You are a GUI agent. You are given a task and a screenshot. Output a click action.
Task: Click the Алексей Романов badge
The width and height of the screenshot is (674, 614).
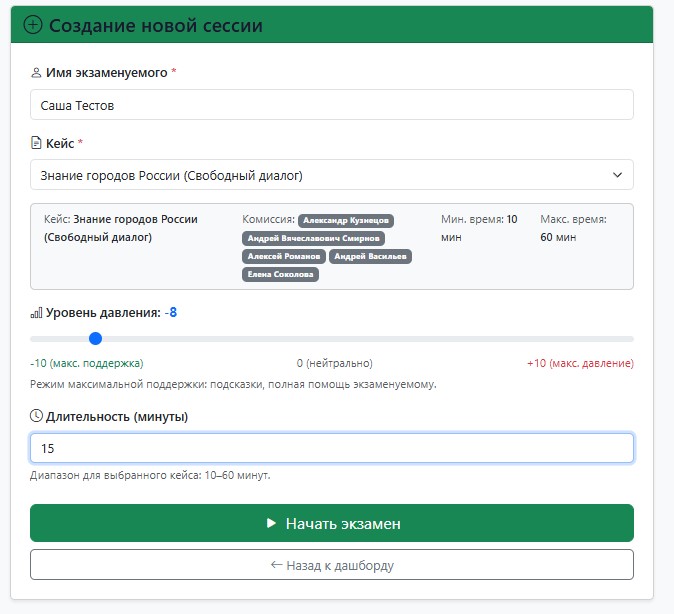[284, 256]
